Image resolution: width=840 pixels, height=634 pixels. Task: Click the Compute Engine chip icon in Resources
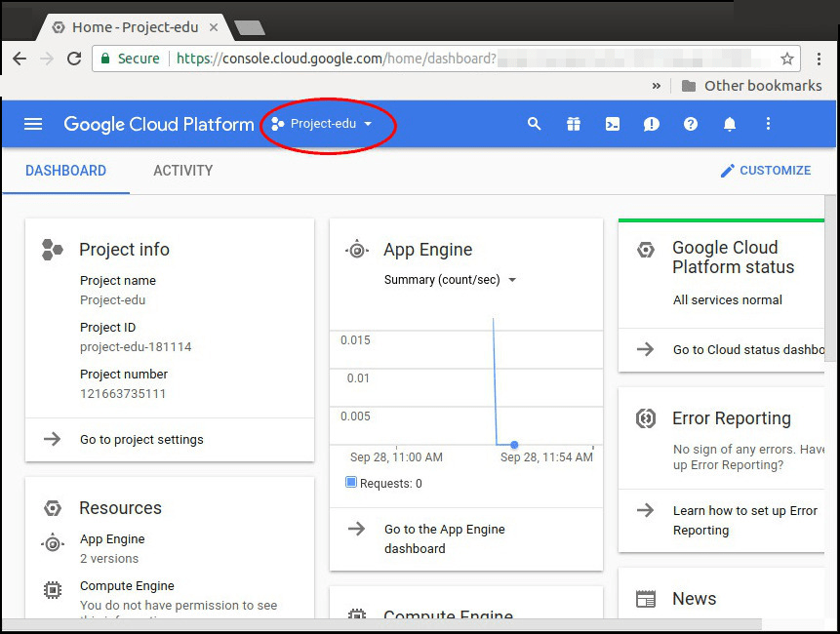(53, 590)
